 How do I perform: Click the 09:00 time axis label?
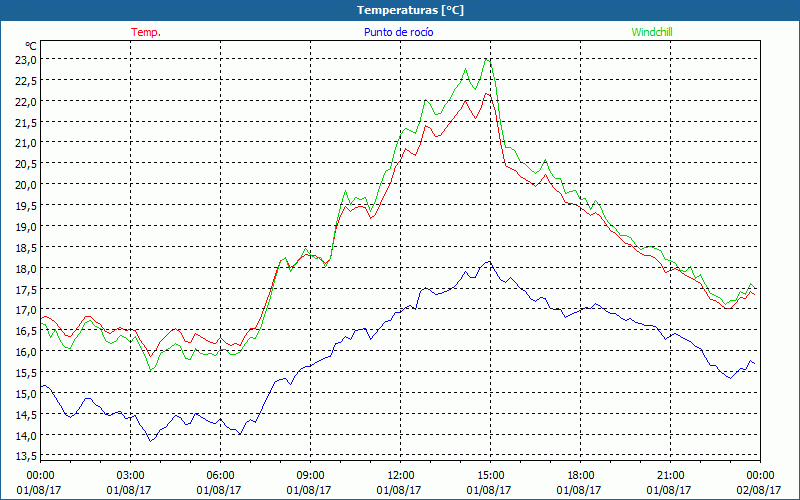(x=310, y=475)
